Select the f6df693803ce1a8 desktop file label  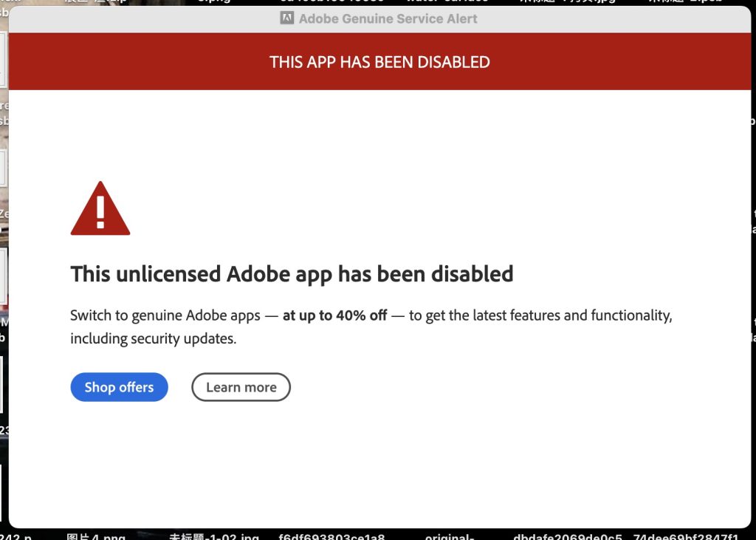[x=331, y=536]
